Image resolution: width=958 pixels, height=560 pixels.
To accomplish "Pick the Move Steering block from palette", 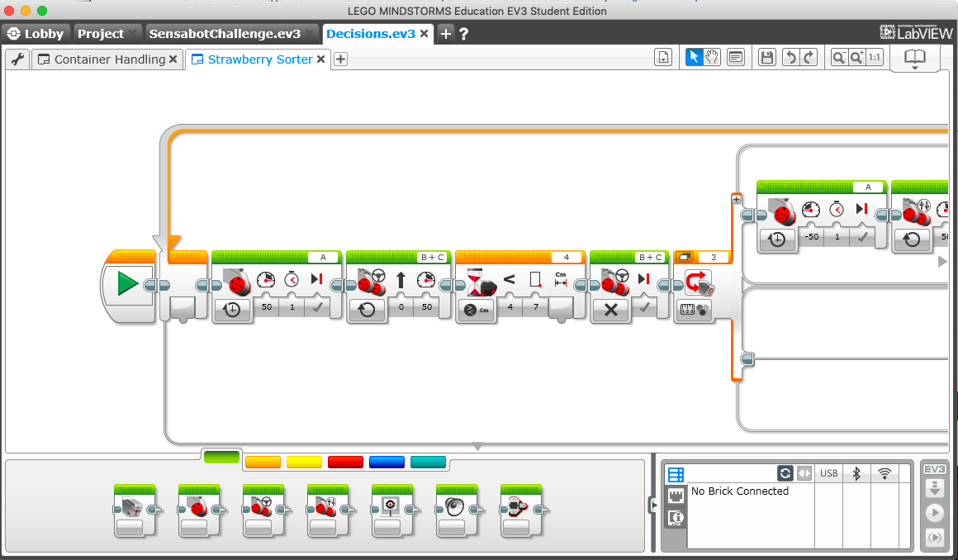I will 263,510.
